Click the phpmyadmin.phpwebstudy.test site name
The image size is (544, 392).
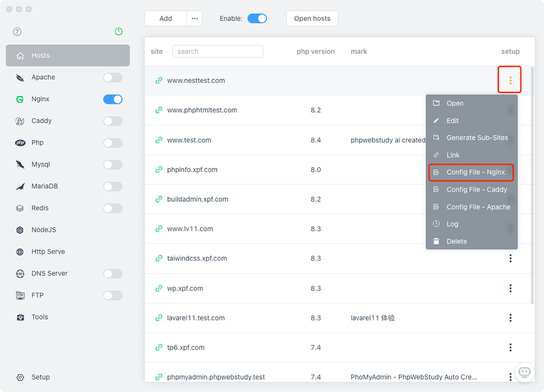point(216,377)
